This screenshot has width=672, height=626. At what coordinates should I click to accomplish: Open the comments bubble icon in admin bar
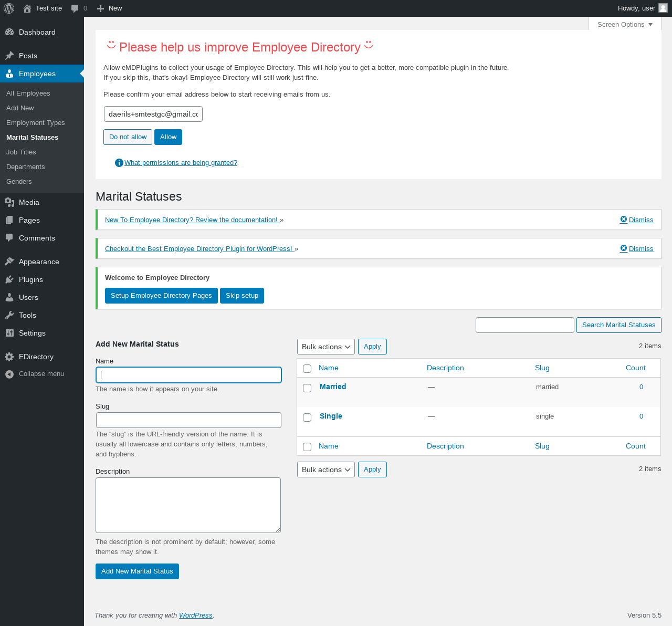tap(75, 8)
